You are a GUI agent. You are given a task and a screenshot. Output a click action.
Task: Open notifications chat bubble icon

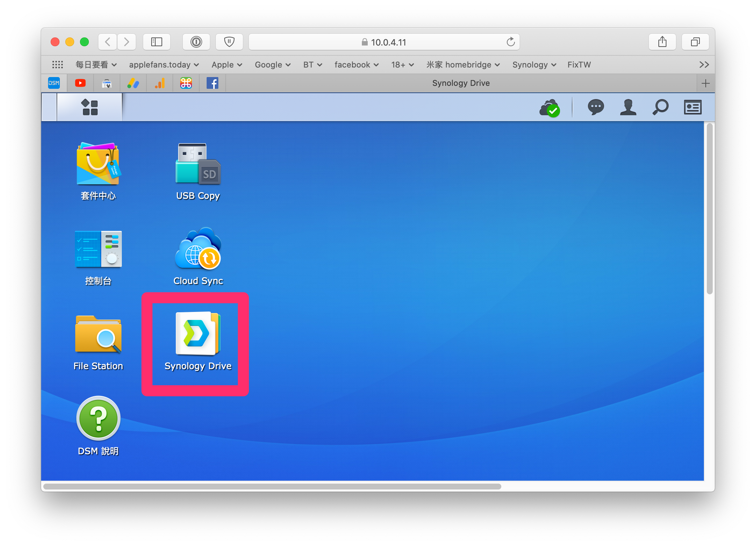coord(595,107)
